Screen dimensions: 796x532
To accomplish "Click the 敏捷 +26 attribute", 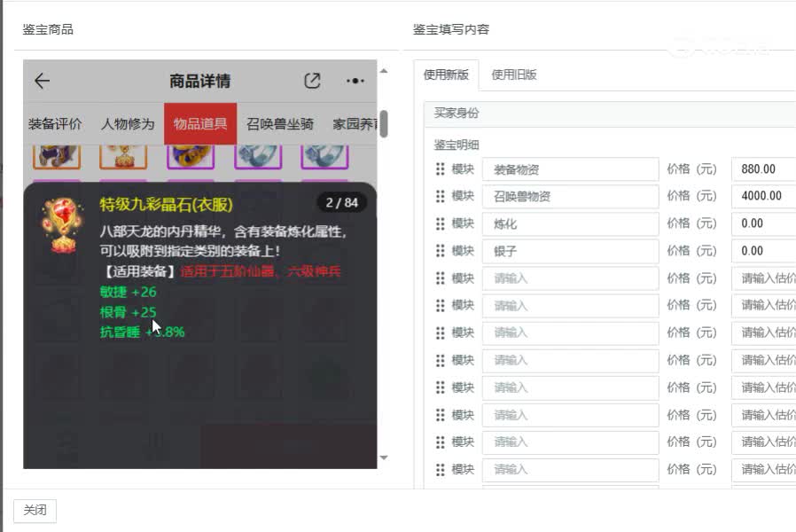I will pos(128,292).
